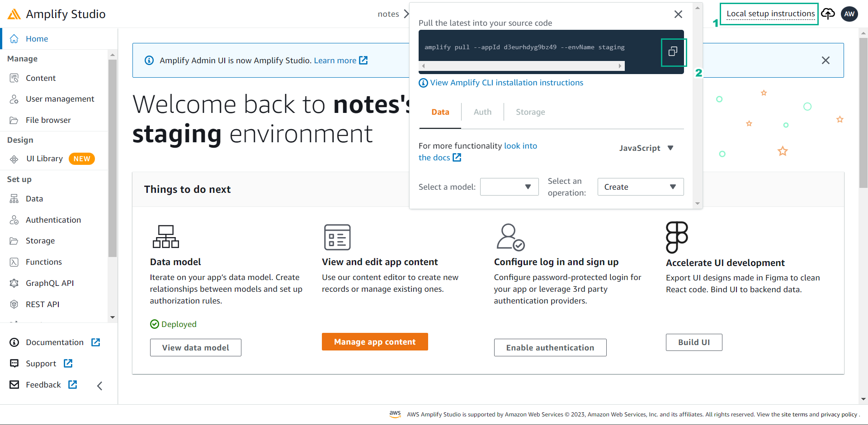
Task: Click Enable authentication button
Action: tap(550, 348)
